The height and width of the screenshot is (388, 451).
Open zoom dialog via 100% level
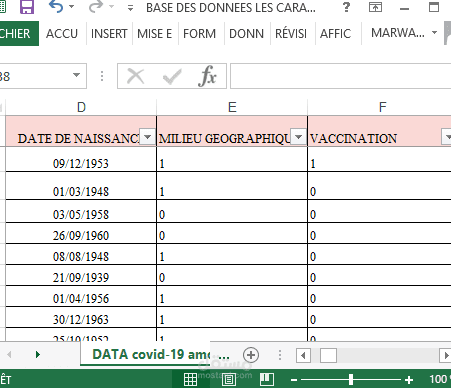pos(440,379)
